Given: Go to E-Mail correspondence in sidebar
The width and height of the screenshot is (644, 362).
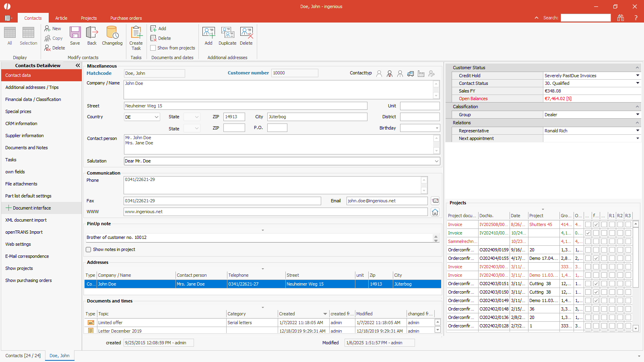Looking at the screenshot, I should click(x=27, y=256).
